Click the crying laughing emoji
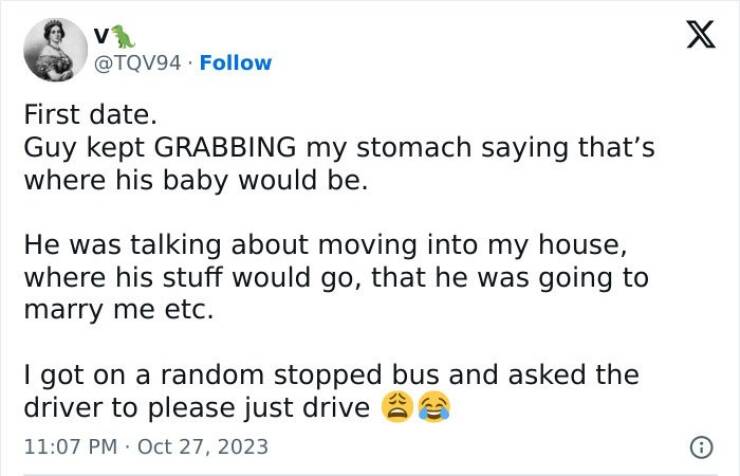This screenshot has height=476, width=740. click(432, 407)
